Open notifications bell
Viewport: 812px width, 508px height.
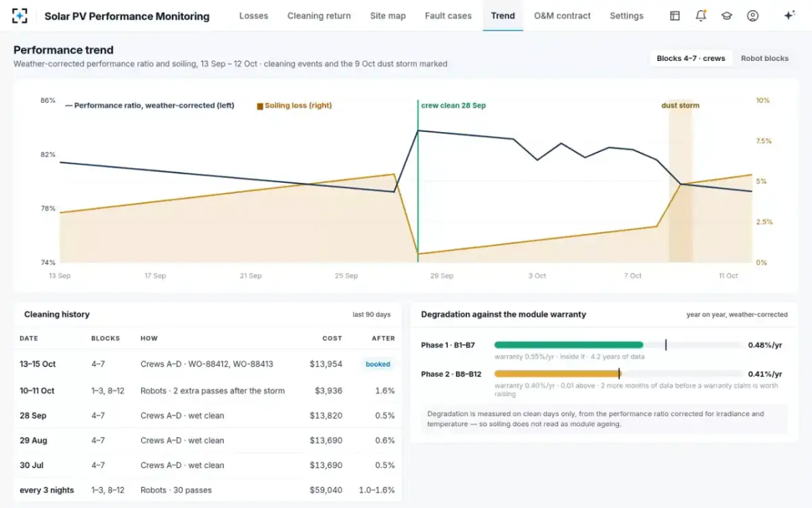701,16
